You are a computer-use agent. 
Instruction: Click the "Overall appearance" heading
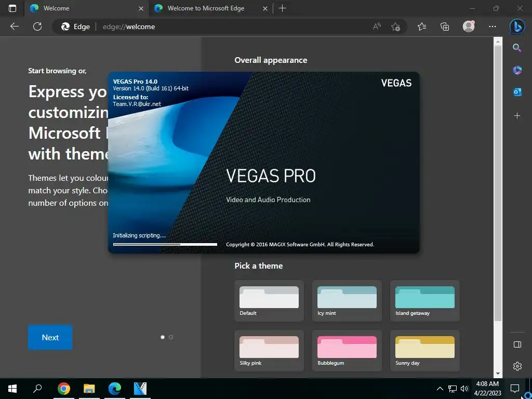pos(271,60)
